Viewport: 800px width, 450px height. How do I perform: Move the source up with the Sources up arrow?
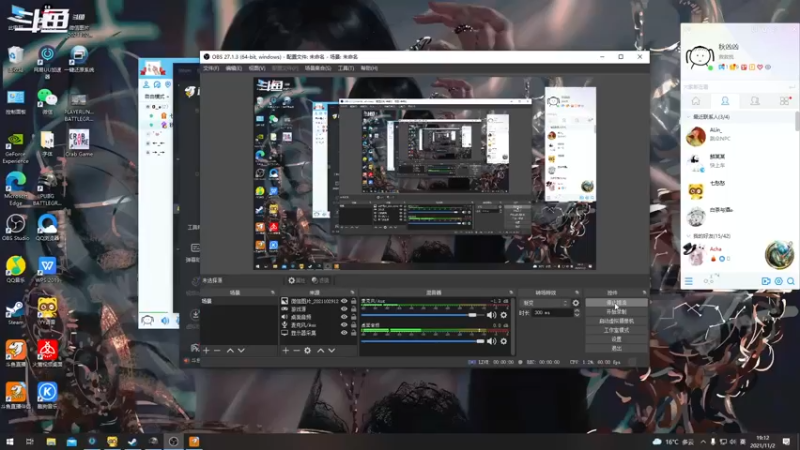tap(320, 351)
